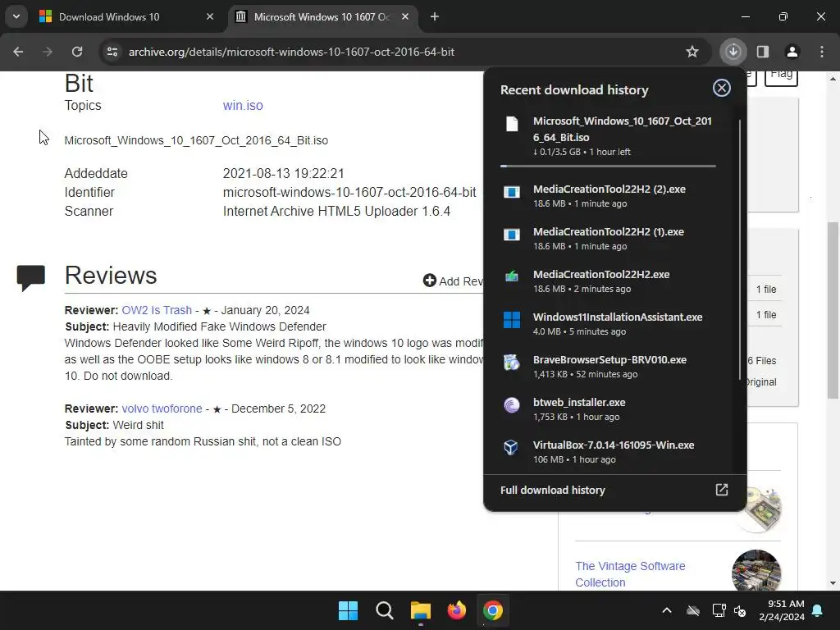840x630 pixels.
Task: Click the OneDrive cloud tray icon
Action: (693, 610)
